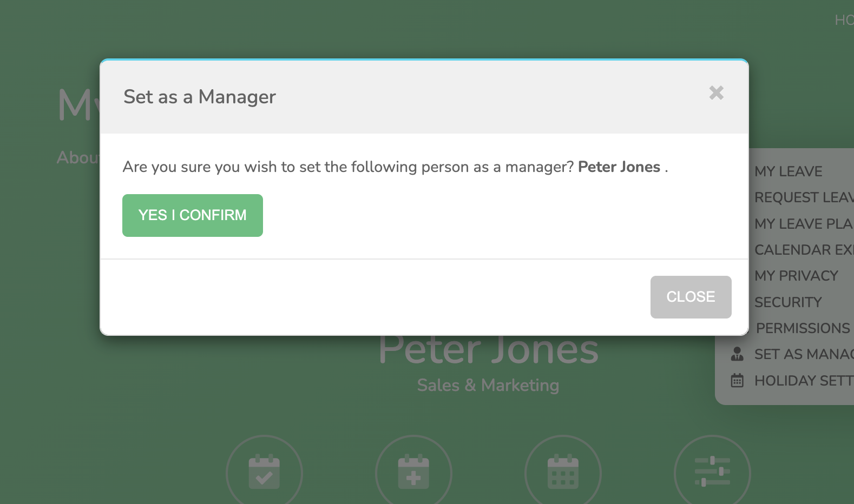
Task: Open MY LEAVE PLAN menu entry
Action: coord(804,224)
